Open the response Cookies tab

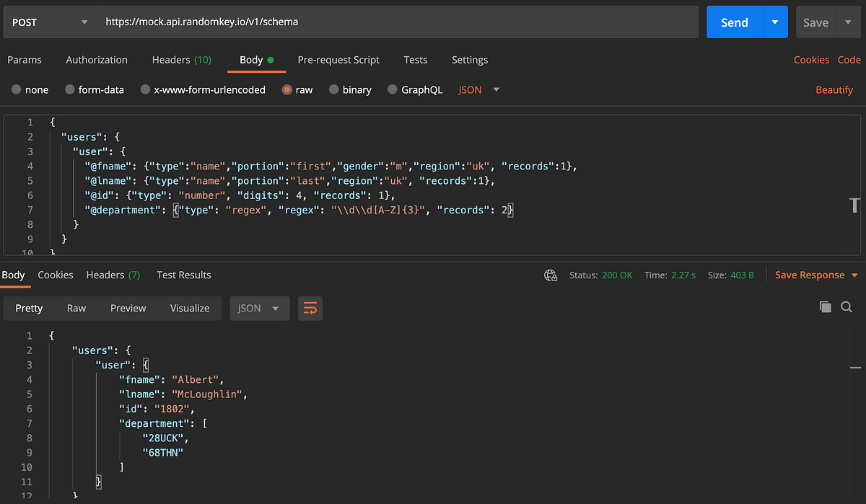(56, 275)
